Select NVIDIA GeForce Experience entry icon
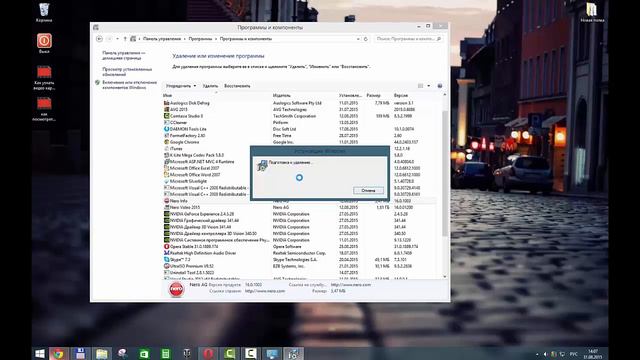This screenshot has height=360, width=640. pos(167,214)
